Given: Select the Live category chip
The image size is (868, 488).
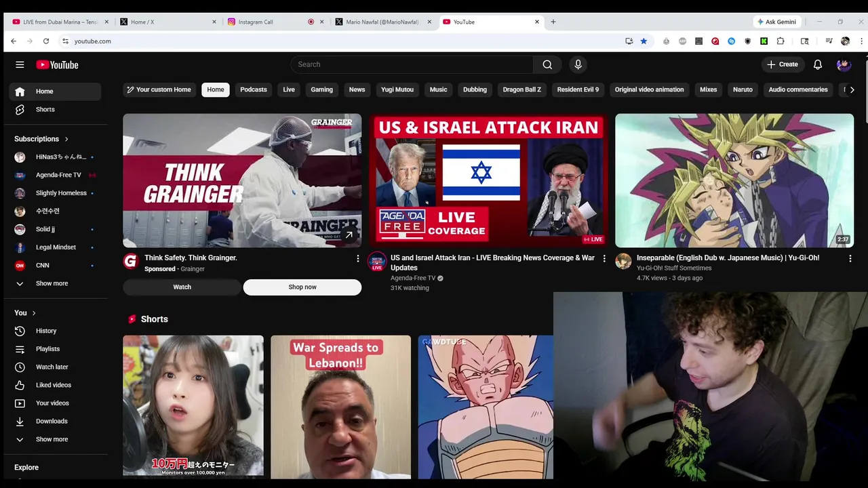Looking at the screenshot, I should point(289,89).
